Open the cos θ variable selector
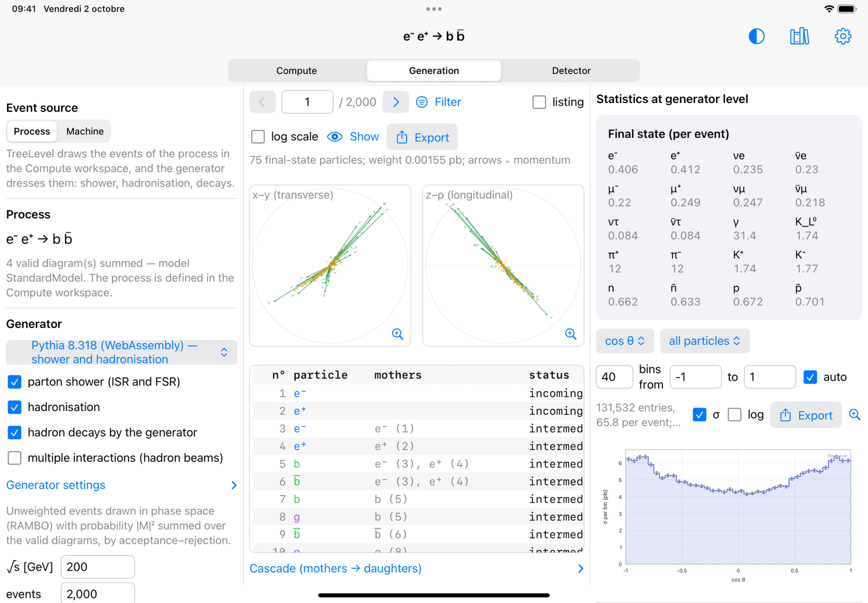The width and height of the screenshot is (868, 603). [625, 341]
